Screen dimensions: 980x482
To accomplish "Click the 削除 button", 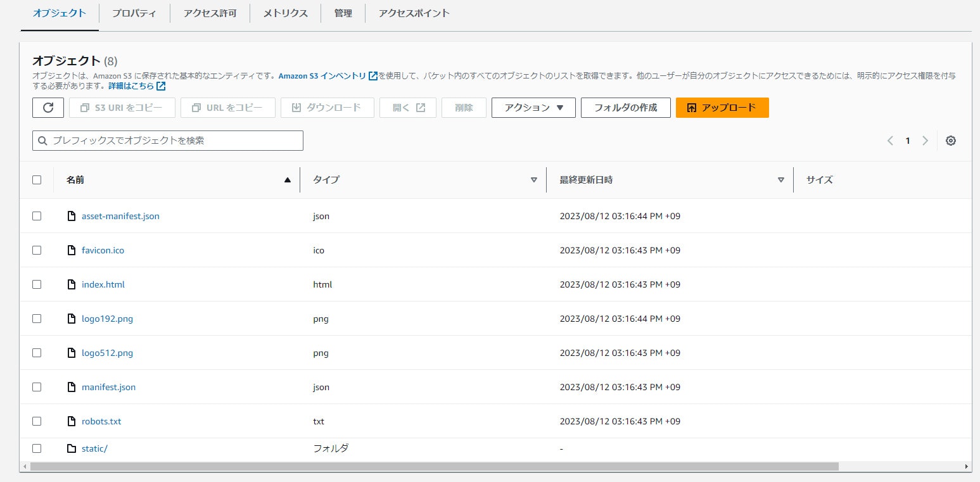I will 464,108.
